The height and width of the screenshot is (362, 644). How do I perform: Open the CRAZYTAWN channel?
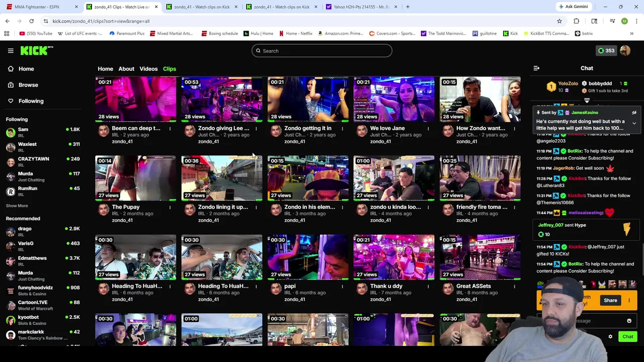click(43, 161)
